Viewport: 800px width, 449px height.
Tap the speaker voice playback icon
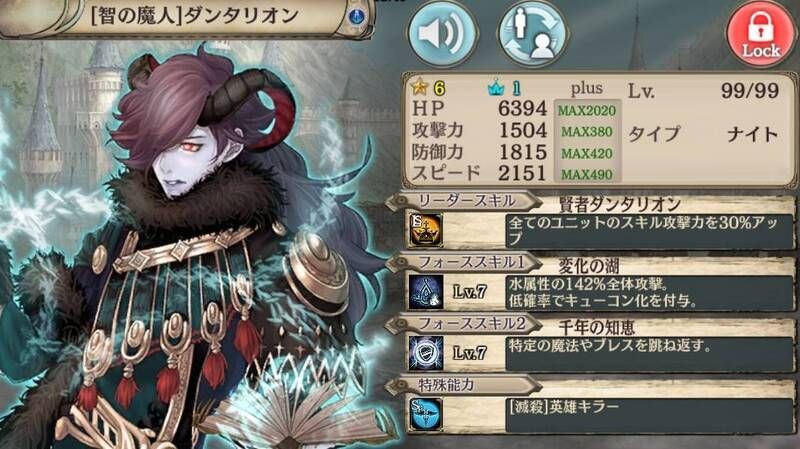click(x=442, y=33)
